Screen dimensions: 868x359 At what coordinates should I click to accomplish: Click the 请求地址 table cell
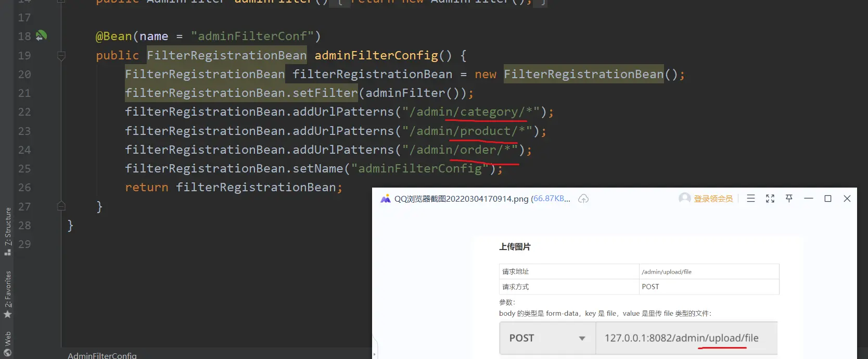click(569, 271)
